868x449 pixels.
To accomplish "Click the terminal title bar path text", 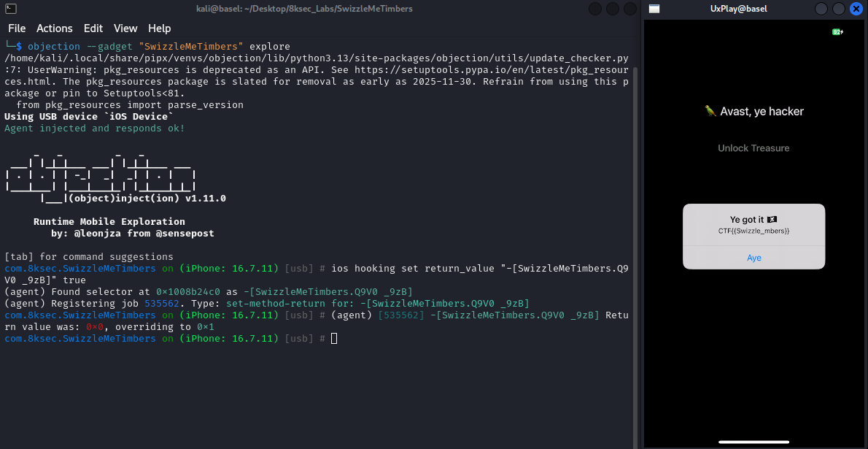I will (304, 9).
